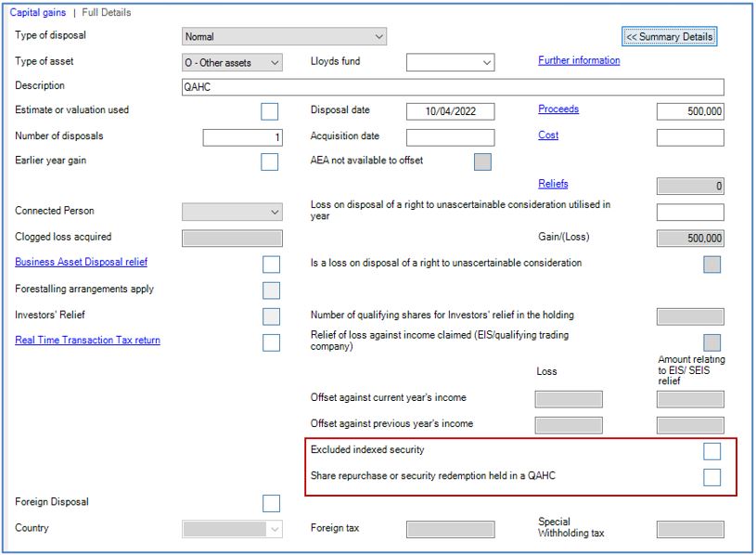Open the Further information link
Screen dimensions: 756x555
coord(579,60)
